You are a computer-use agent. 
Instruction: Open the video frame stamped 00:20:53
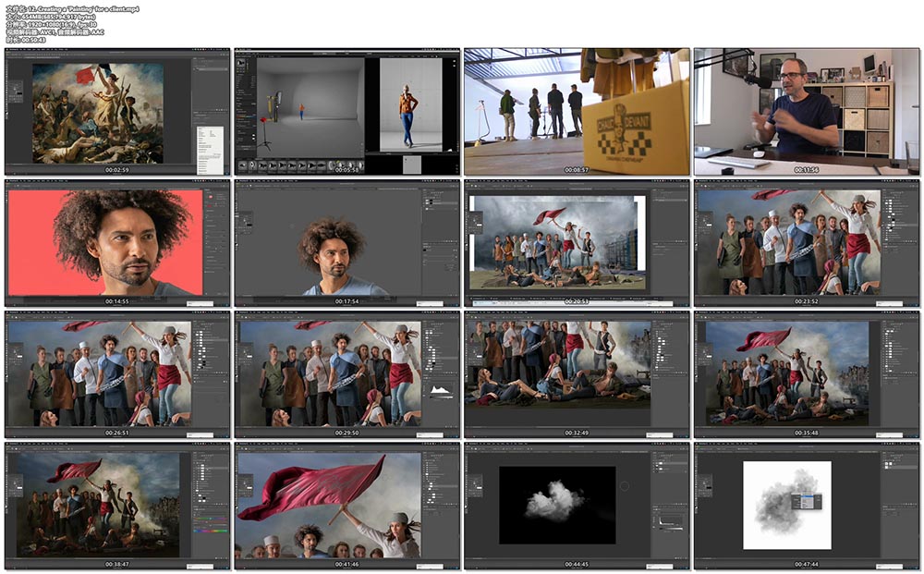577,243
